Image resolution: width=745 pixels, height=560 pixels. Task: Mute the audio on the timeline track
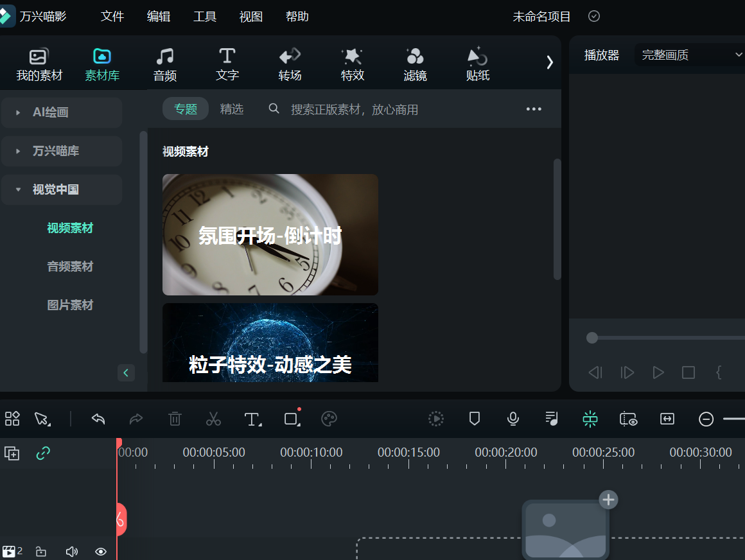(71, 551)
